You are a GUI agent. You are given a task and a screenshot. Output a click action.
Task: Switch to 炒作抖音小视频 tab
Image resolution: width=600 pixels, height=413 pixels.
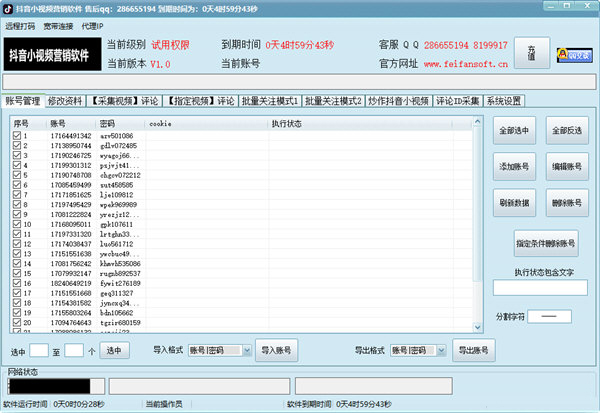point(398,101)
